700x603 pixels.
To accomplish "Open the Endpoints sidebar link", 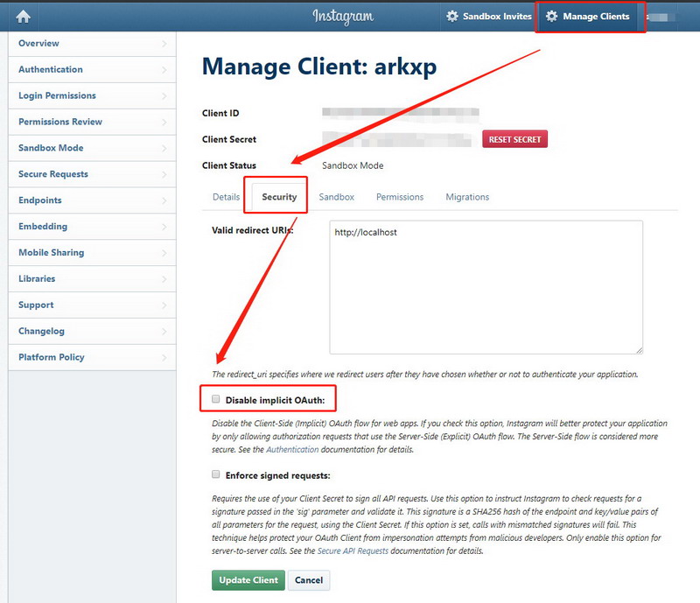I will (x=93, y=200).
